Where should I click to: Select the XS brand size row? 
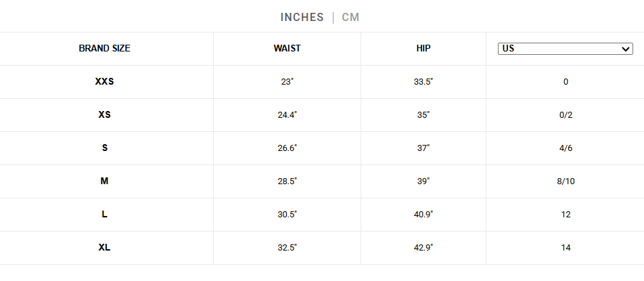104,115
